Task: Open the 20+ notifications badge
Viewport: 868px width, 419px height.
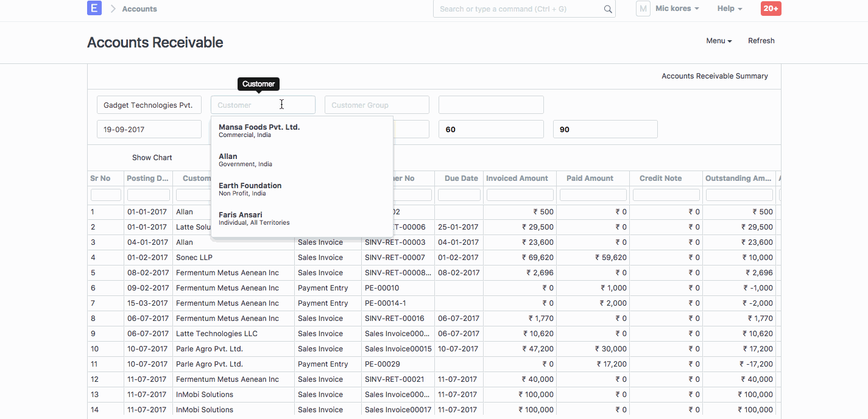Action: (771, 9)
